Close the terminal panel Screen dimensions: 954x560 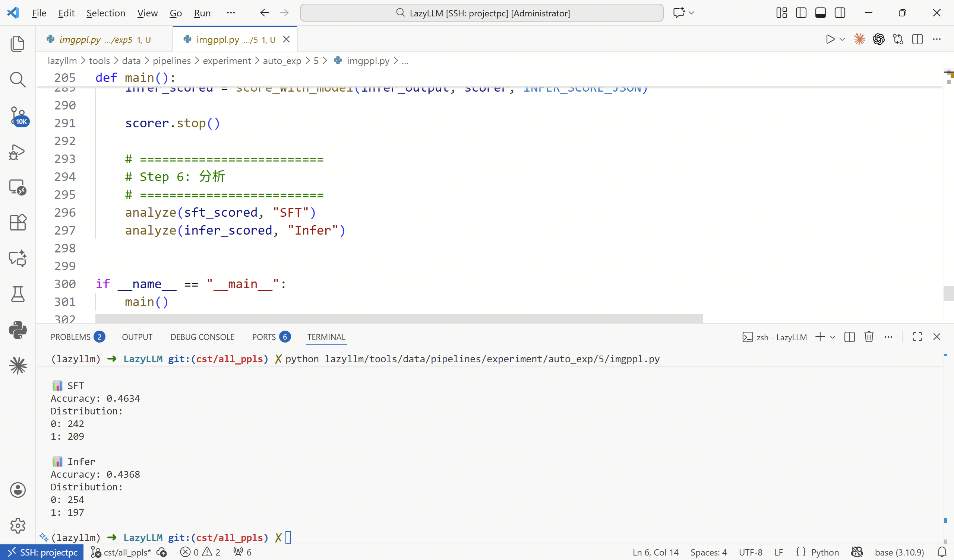tap(936, 337)
